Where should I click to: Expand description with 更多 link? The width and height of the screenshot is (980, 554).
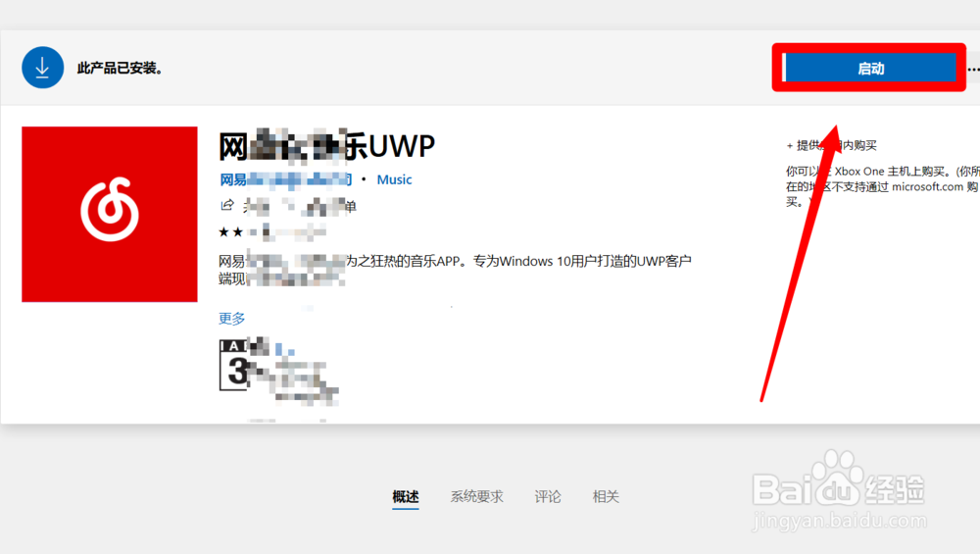232,319
